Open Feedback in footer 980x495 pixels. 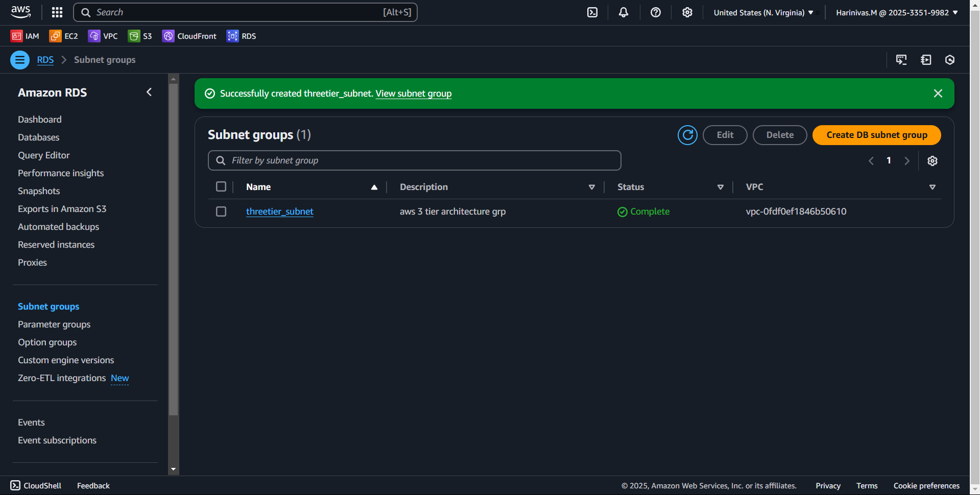point(93,486)
